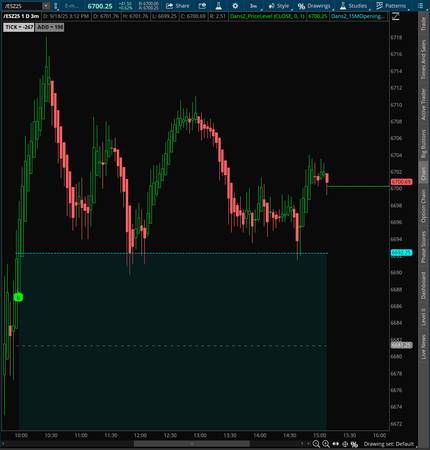Click the flask icon in the top toolbar
Image resolution: width=430 pixels, height=450 pixels.
219,6
